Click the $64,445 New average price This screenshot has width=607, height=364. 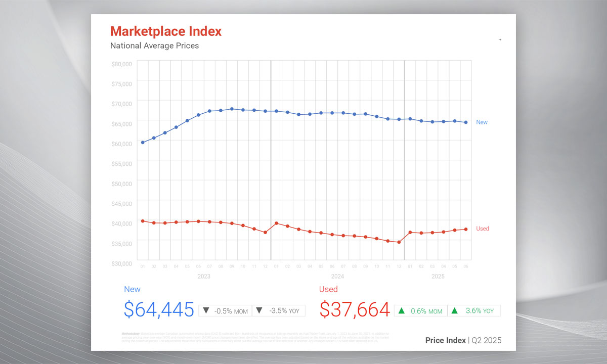click(x=159, y=309)
